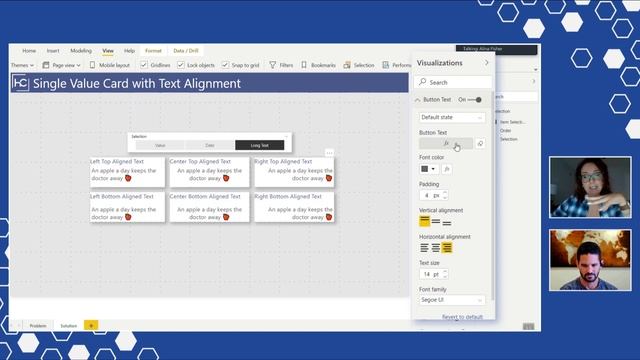
Task: Open the Page view dropdown
Action: (x=61, y=65)
